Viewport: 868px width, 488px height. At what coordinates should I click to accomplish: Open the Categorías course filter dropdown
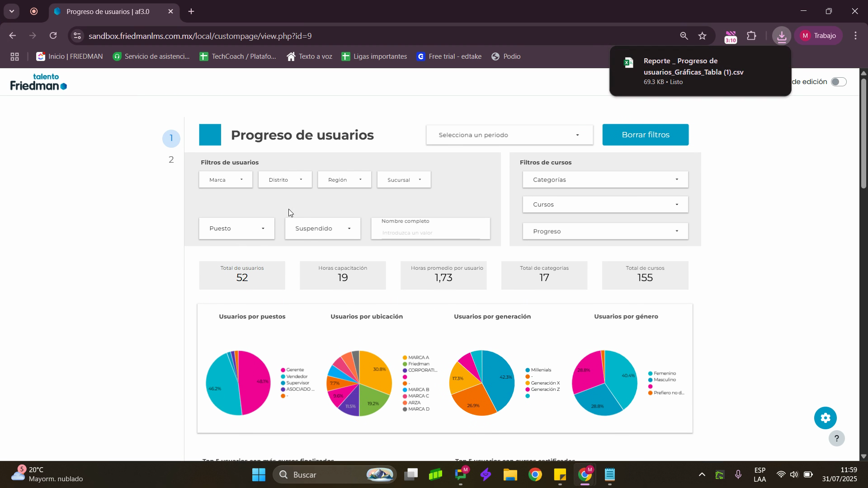[x=605, y=180]
